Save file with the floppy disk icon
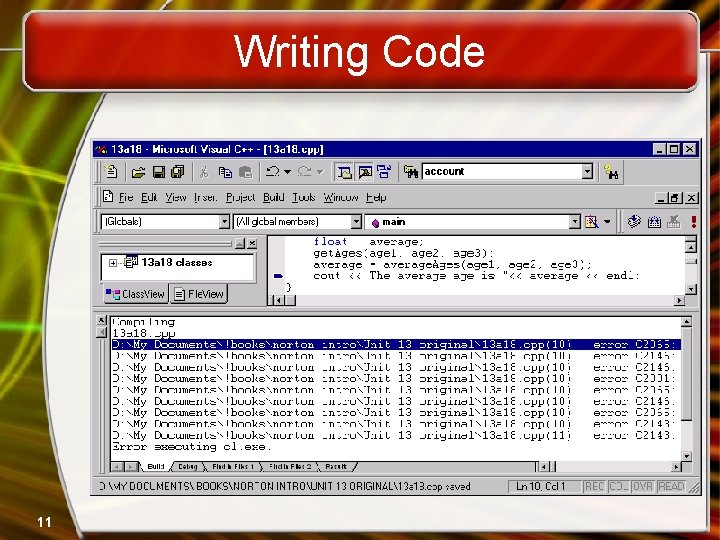Image resolution: width=720 pixels, height=540 pixels. point(158,172)
